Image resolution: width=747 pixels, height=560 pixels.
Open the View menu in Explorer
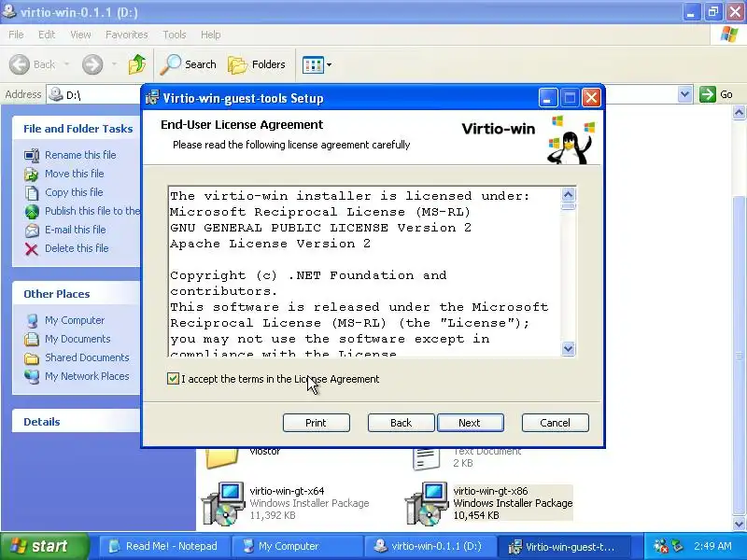[80, 35]
